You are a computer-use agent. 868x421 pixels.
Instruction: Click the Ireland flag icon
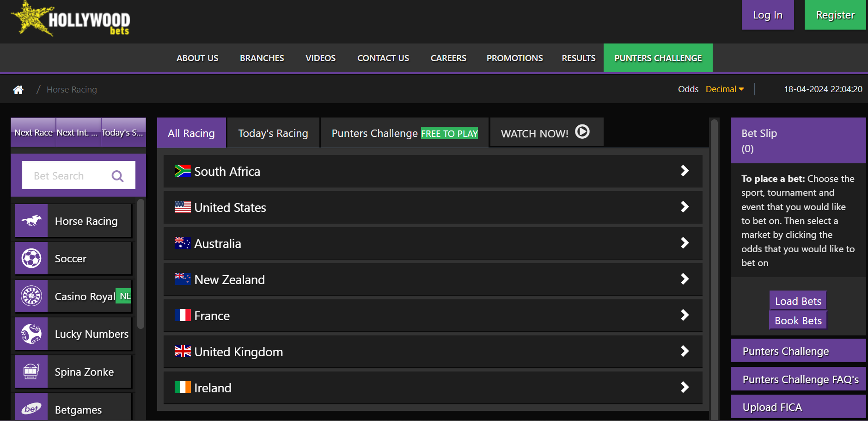click(183, 387)
